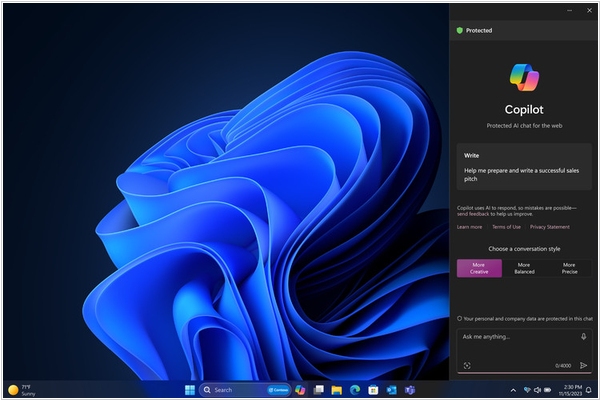Viewport: 600px width, 400px height.
Task: Click the green Protected shield icon
Action: point(460,31)
